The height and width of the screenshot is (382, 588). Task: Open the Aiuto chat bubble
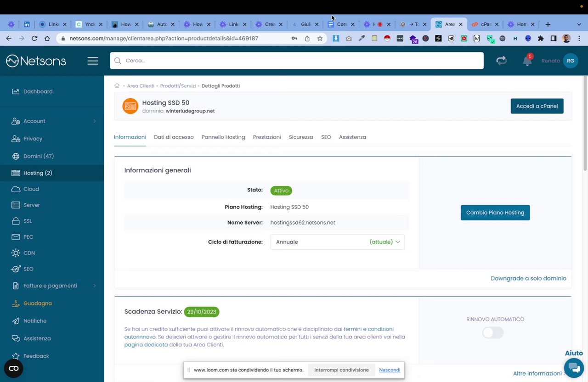click(574, 367)
